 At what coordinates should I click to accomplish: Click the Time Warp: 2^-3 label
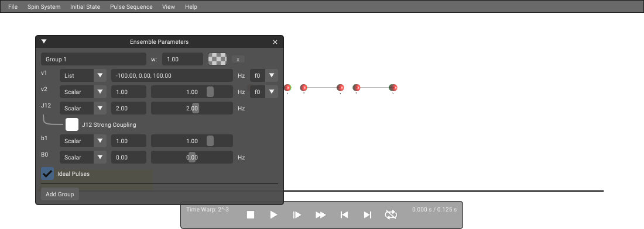[207, 209]
